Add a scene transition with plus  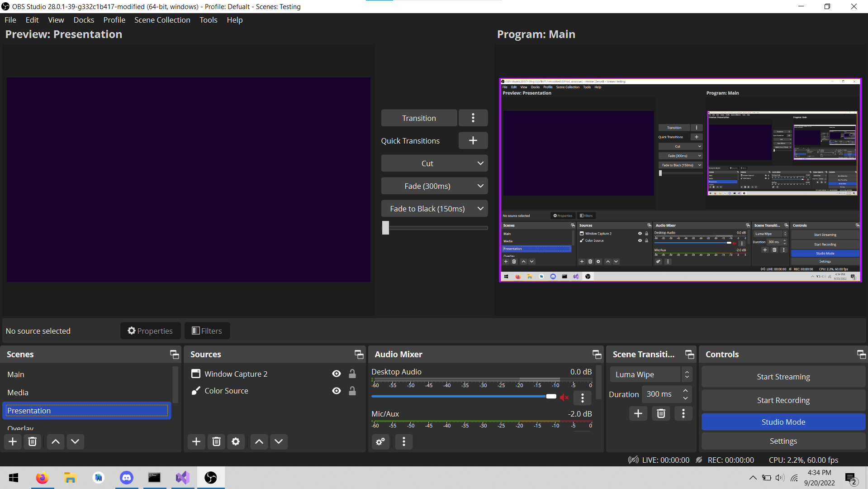(x=638, y=413)
